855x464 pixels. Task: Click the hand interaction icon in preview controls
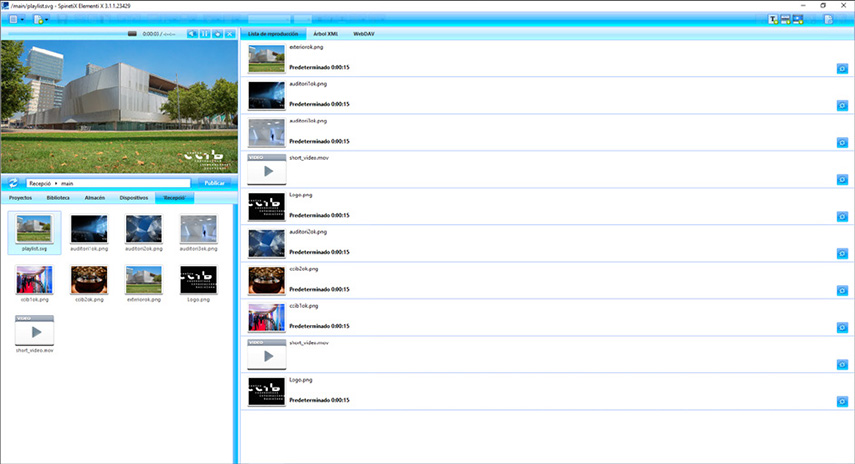click(x=218, y=34)
